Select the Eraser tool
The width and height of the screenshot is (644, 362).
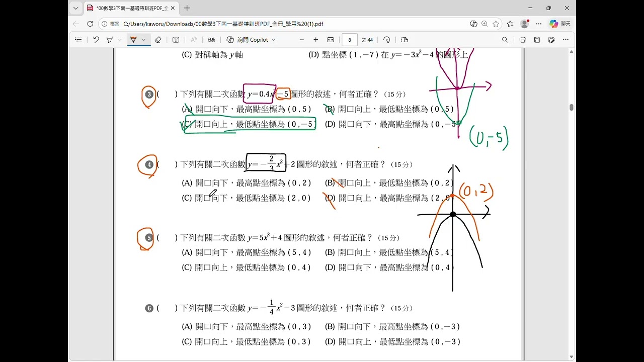point(158,40)
